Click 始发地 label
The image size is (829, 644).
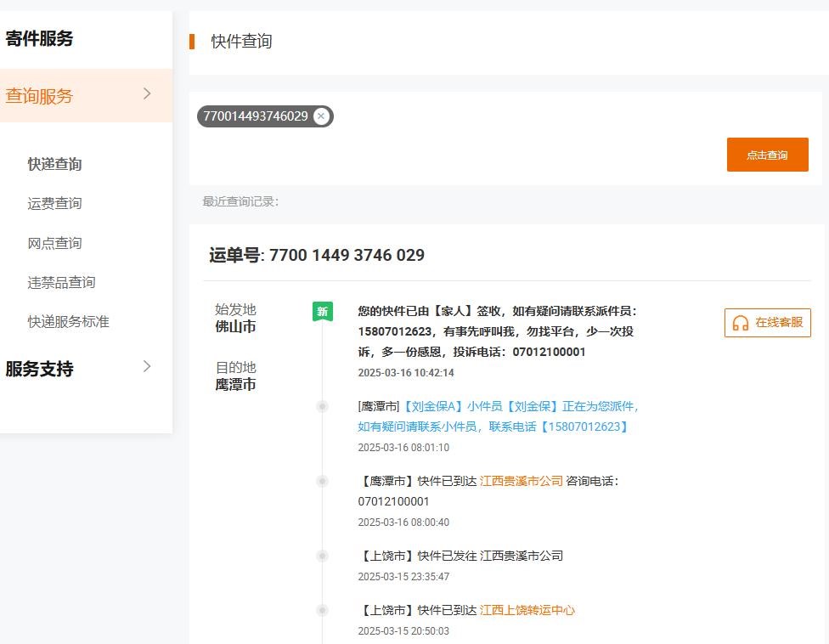pos(235,309)
